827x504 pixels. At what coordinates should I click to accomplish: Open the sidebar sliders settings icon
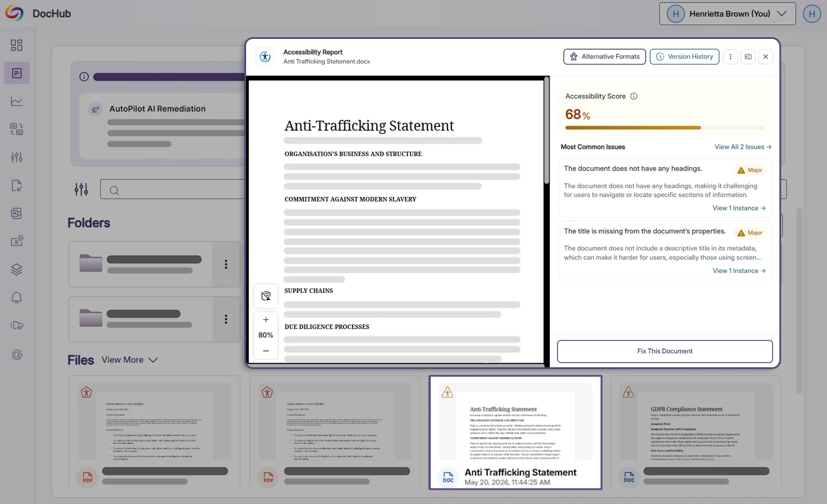point(17,157)
